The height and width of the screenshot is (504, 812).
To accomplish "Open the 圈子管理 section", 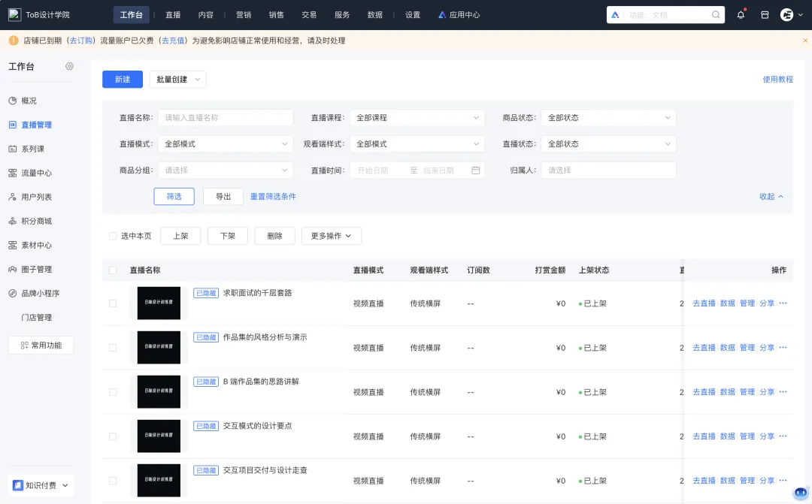I will pos(36,269).
